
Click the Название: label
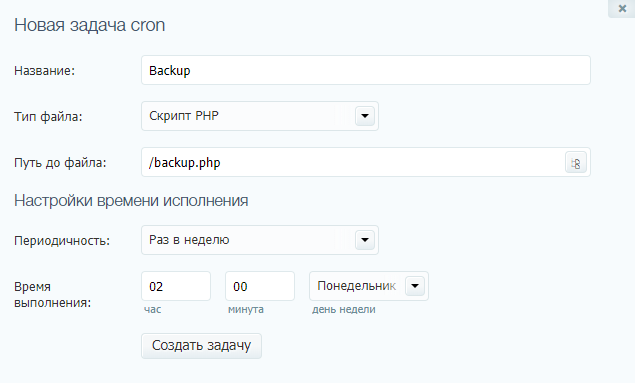(45, 71)
